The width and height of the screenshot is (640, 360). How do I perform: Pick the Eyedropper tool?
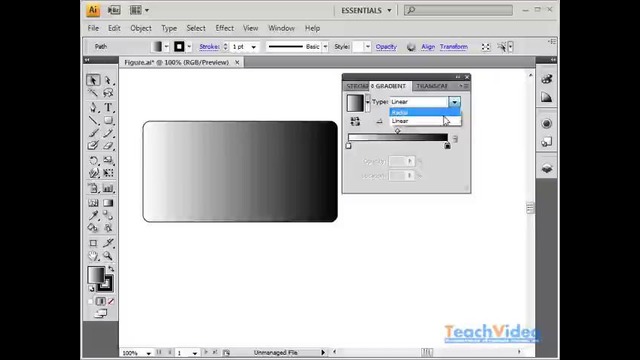93,215
